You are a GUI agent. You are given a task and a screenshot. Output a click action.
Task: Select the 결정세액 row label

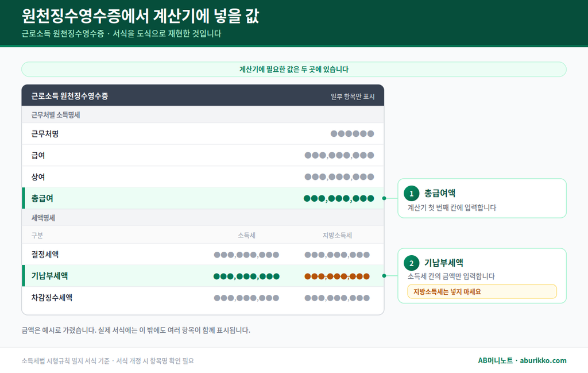[x=45, y=255]
